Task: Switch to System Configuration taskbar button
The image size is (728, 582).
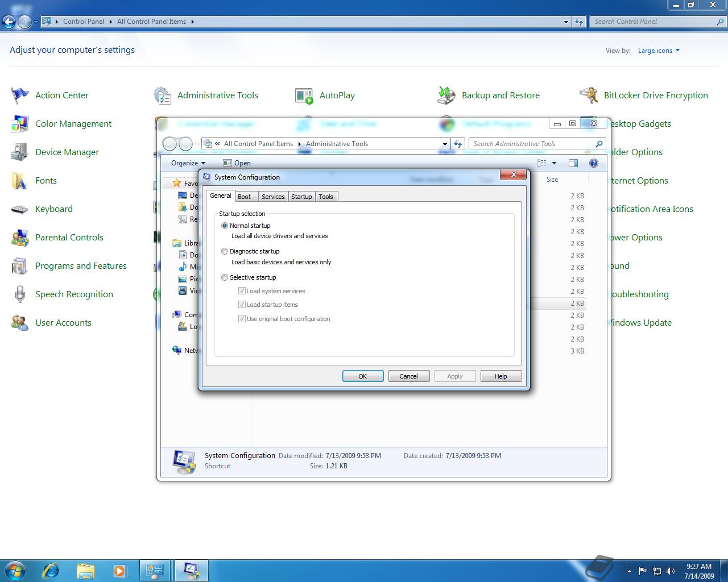Action: click(191, 571)
